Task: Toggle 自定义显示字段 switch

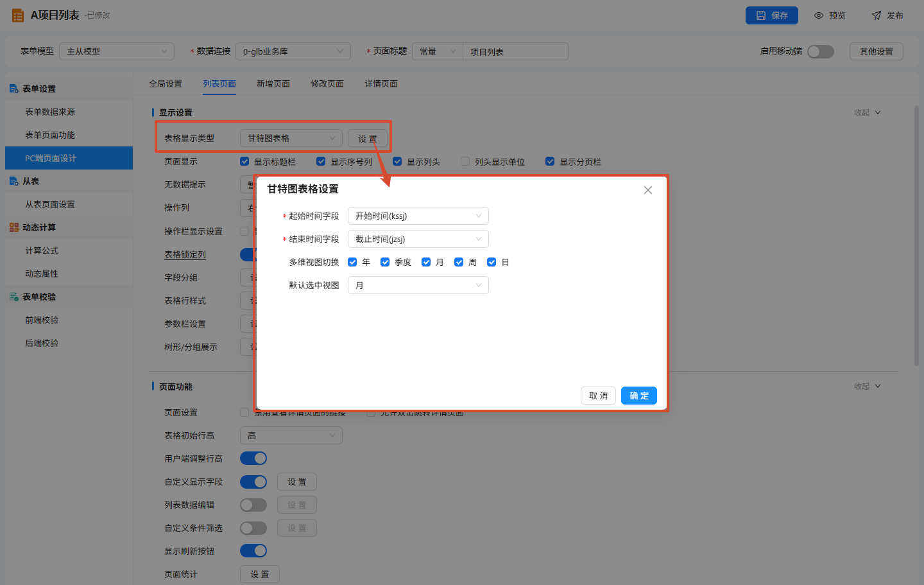Action: pos(253,482)
